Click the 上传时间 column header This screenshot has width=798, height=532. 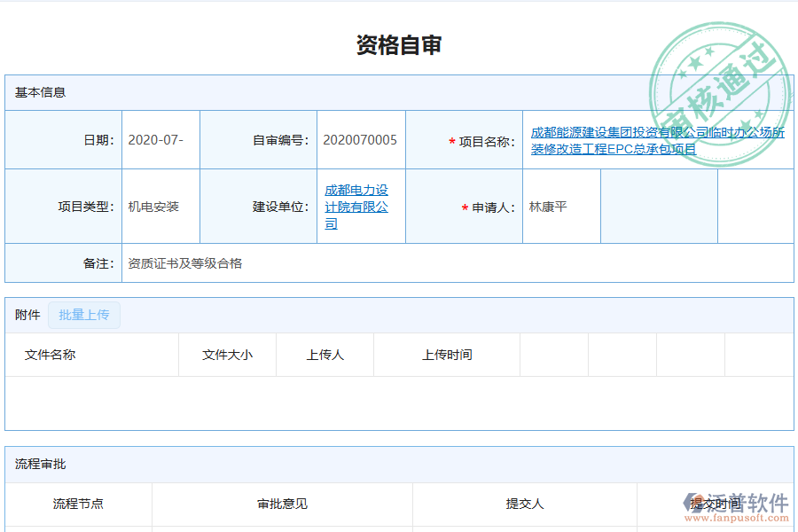pyautogui.click(x=446, y=355)
